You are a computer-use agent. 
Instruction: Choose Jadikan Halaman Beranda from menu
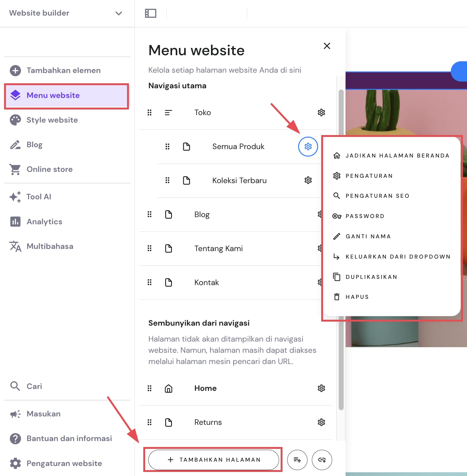[397, 156]
